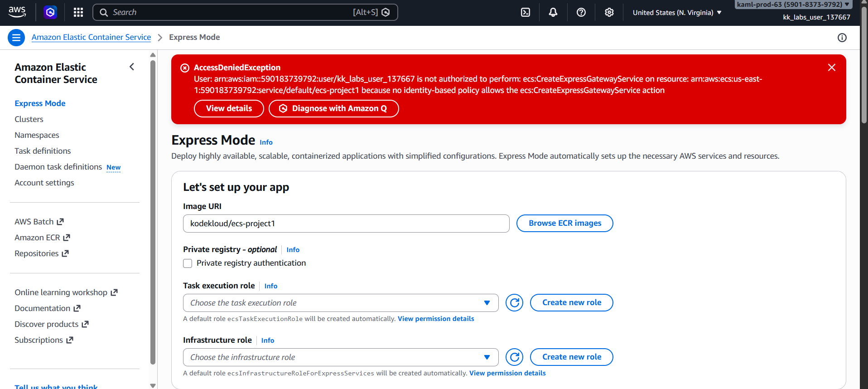This screenshot has width=868, height=389.
Task: Open the info panel icon at right
Action: coord(842,38)
